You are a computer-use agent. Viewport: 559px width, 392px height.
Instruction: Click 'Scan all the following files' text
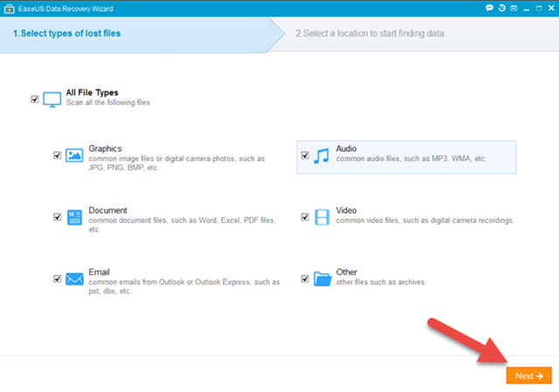[x=107, y=103]
